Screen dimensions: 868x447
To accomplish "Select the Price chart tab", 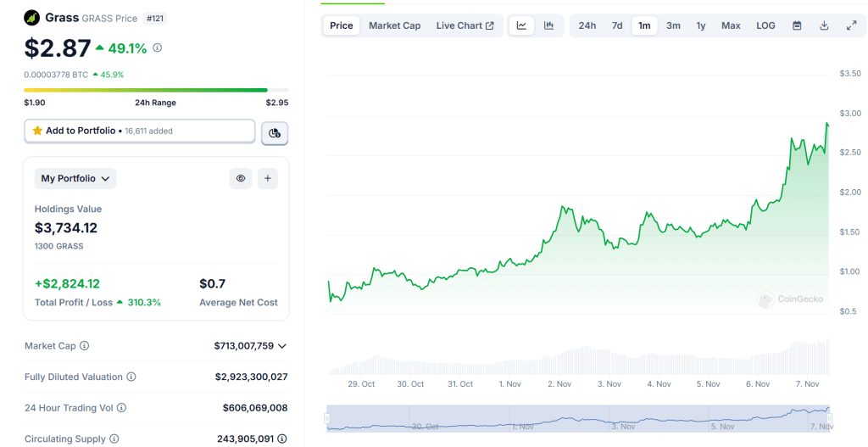I will tap(342, 25).
